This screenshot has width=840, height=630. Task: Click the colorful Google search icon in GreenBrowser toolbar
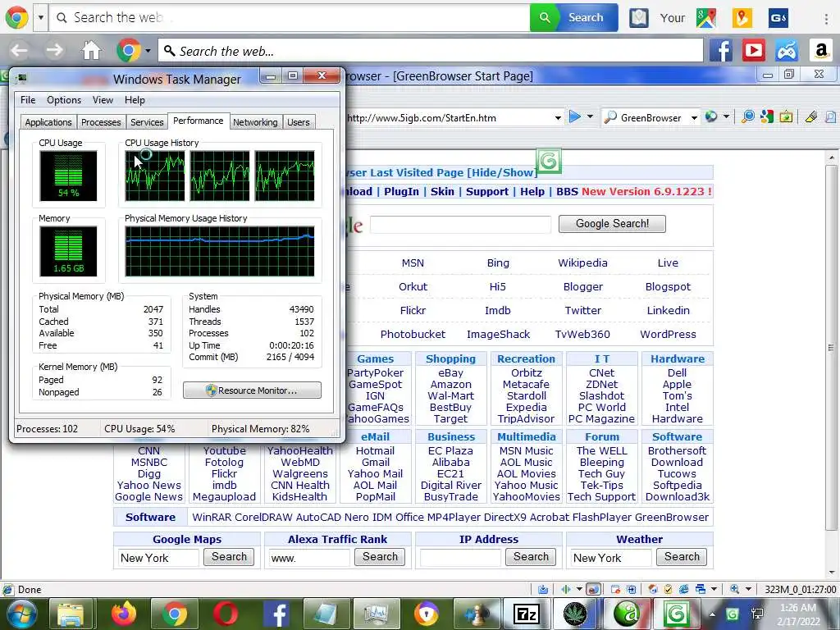click(x=767, y=116)
